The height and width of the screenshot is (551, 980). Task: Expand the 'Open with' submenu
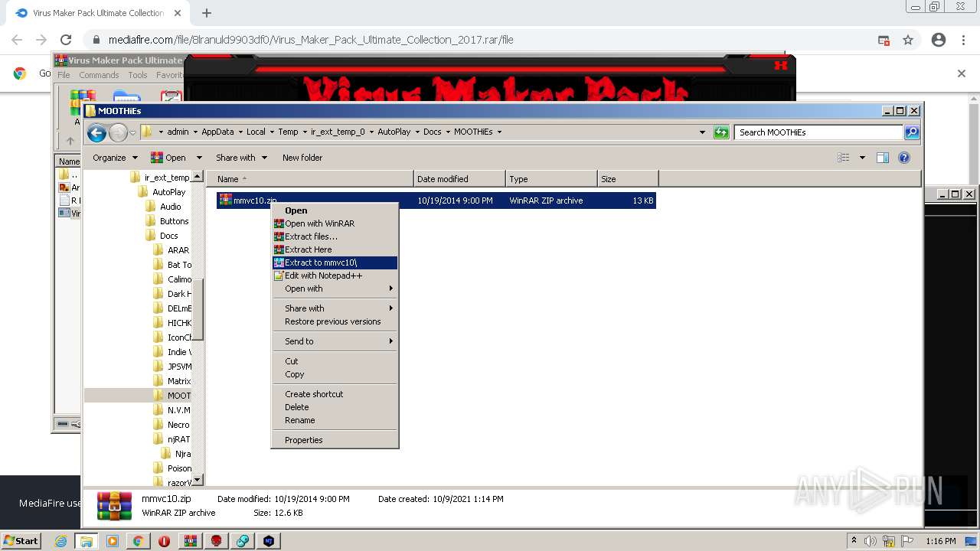tap(335, 289)
